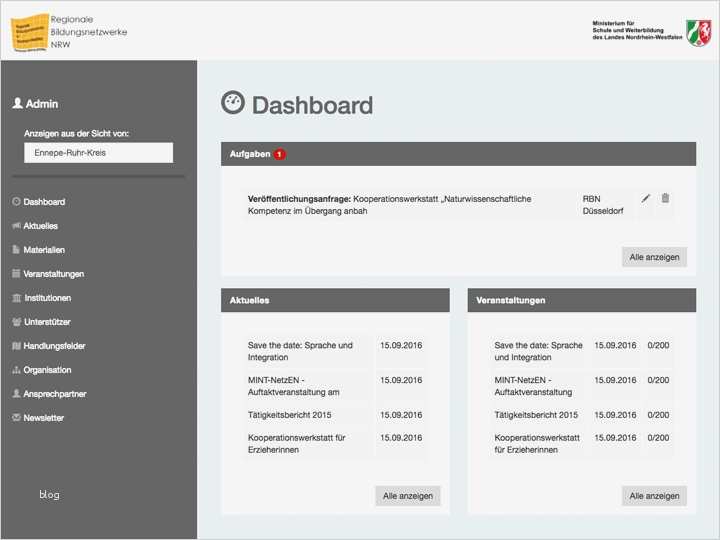Click the Admin user icon
The width and height of the screenshot is (720, 540).
[x=17, y=103]
